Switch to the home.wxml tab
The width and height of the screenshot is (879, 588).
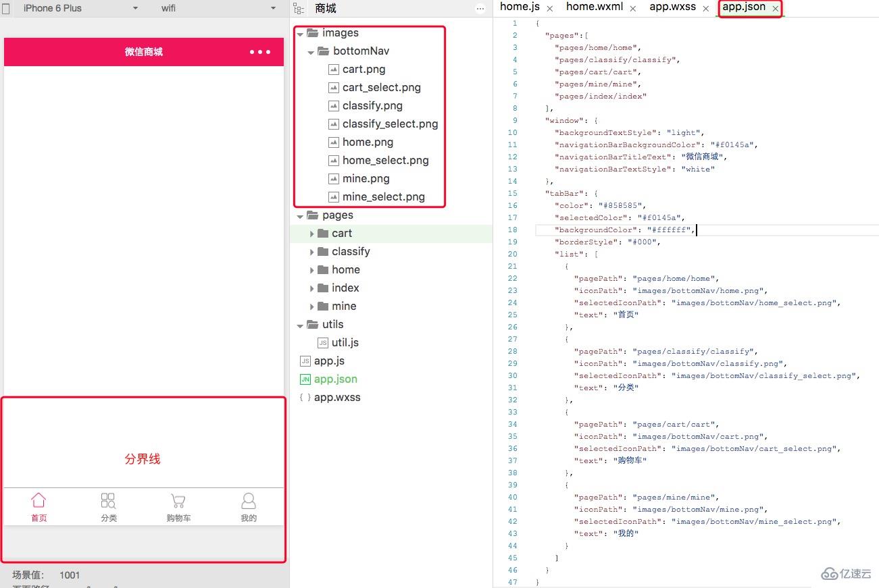pyautogui.click(x=595, y=7)
